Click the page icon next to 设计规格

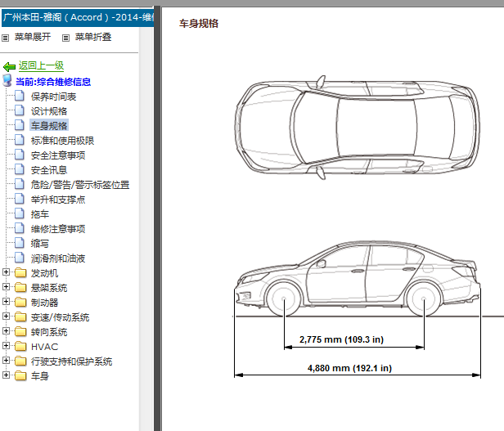tap(20, 110)
